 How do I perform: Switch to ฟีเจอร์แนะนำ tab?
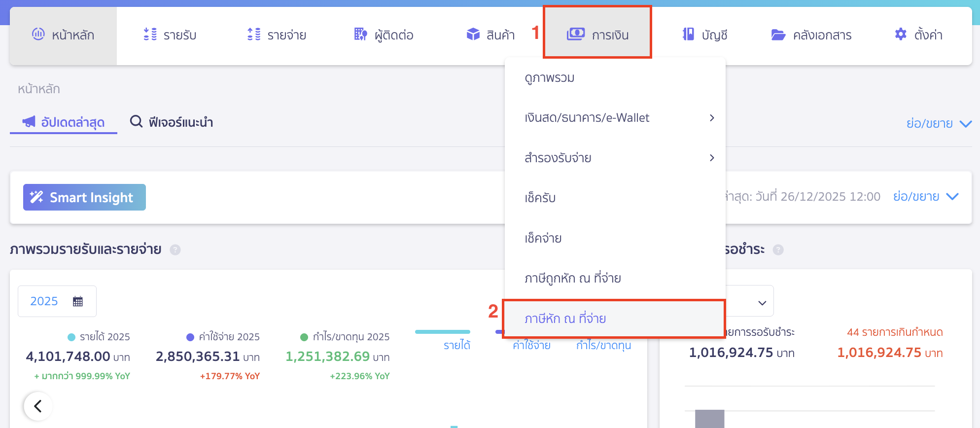171,122
